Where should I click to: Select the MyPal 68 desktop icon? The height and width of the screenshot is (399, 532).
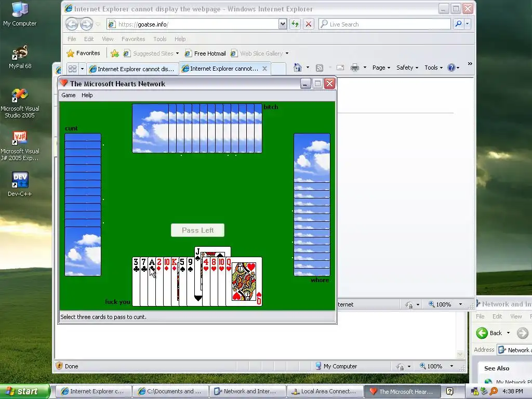(20, 57)
